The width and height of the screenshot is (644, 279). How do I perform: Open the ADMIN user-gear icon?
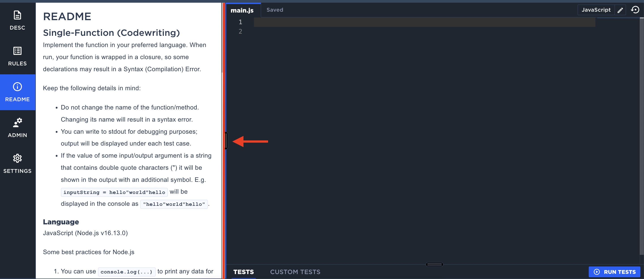17,123
